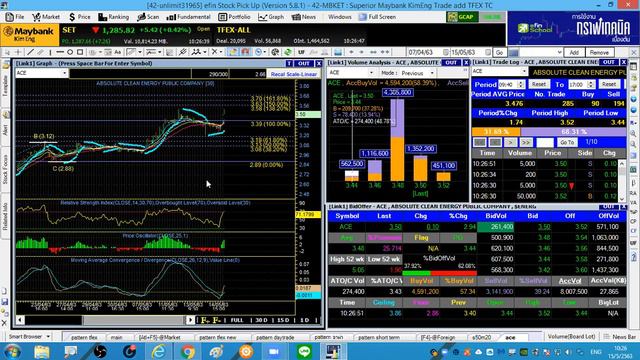The height and width of the screenshot is (360, 640).
Task: Open the News menu
Action: (304, 17)
